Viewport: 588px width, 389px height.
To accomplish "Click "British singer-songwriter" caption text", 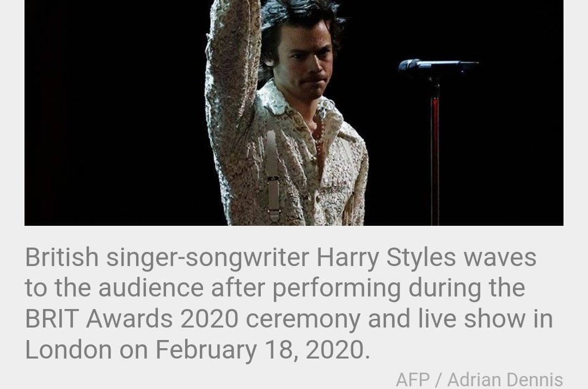I will click(167, 258).
